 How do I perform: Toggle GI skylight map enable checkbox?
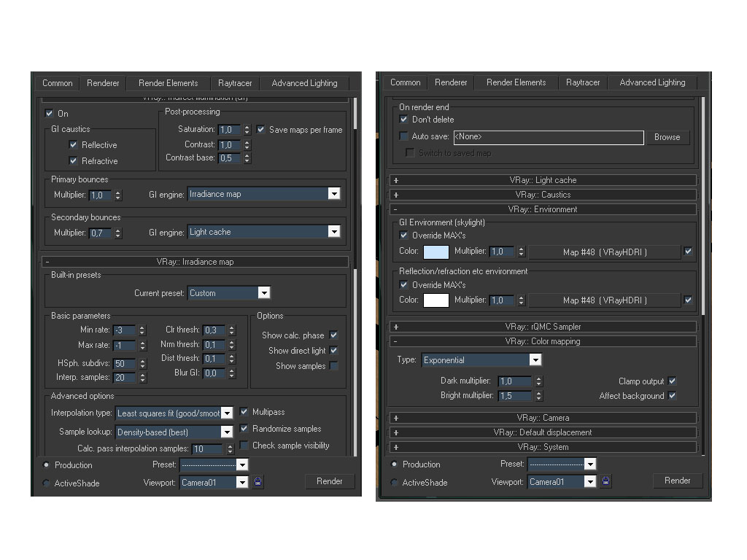point(688,251)
